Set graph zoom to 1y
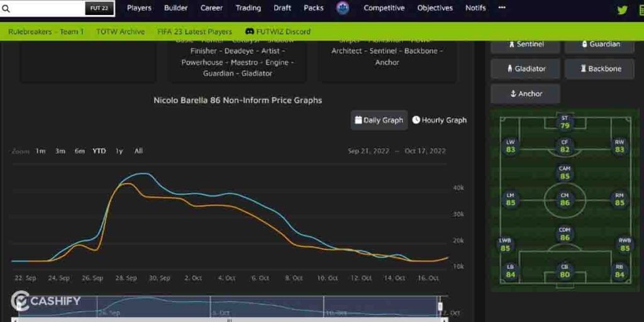This screenshot has width=644, height=322. (119, 151)
